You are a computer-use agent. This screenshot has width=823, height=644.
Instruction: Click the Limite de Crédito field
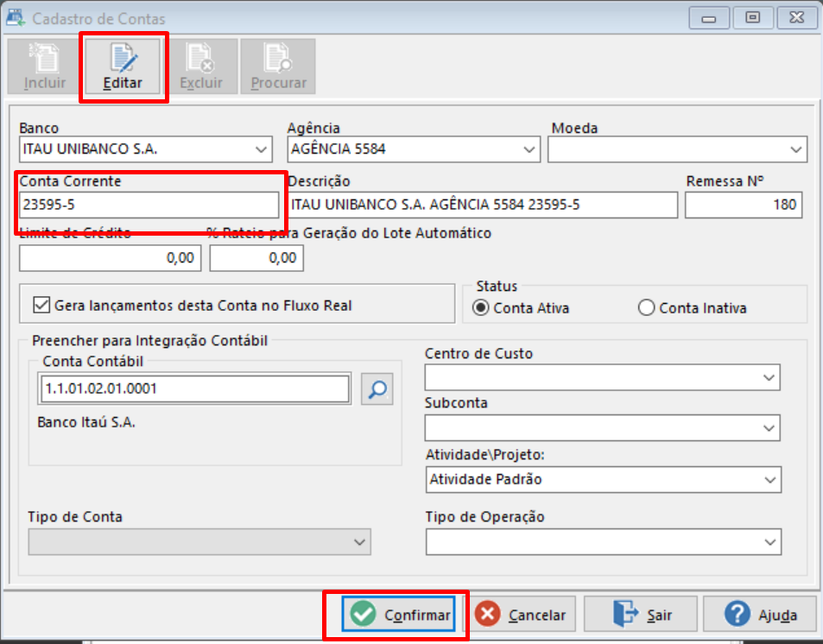tap(111, 258)
